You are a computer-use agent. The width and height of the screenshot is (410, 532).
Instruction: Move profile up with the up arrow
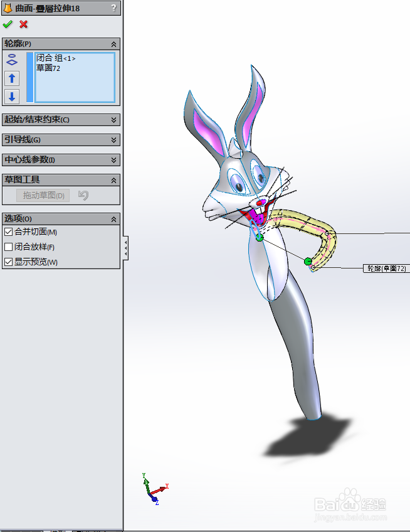click(x=12, y=78)
